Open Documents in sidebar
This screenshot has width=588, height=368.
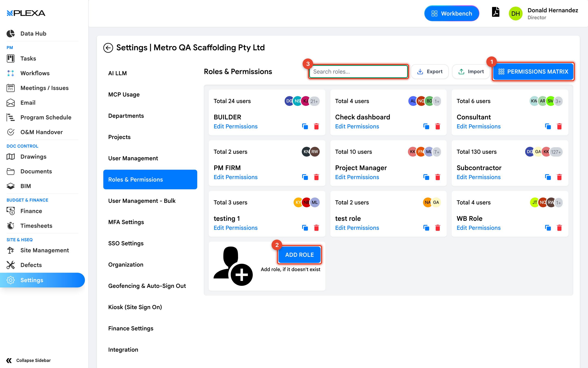(x=36, y=171)
